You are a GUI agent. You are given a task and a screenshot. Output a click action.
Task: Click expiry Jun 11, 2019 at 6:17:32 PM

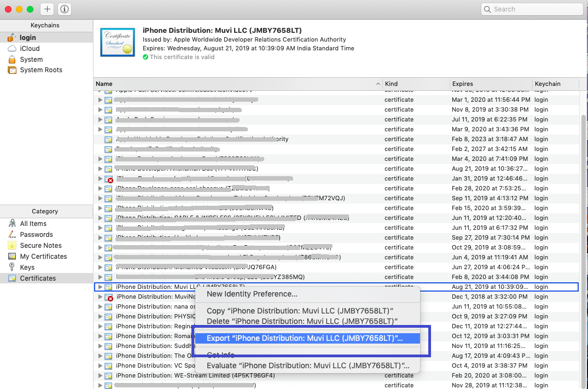(x=490, y=228)
